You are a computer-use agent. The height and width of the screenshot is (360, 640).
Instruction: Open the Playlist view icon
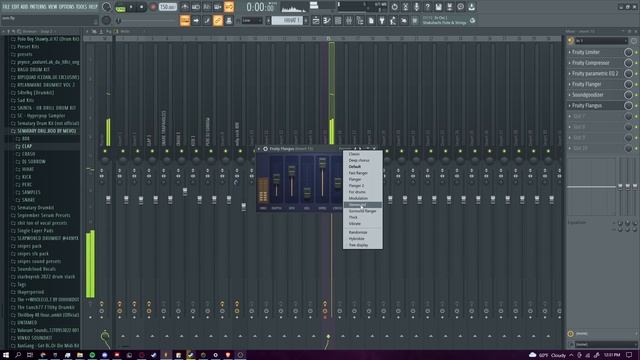click(x=316, y=21)
